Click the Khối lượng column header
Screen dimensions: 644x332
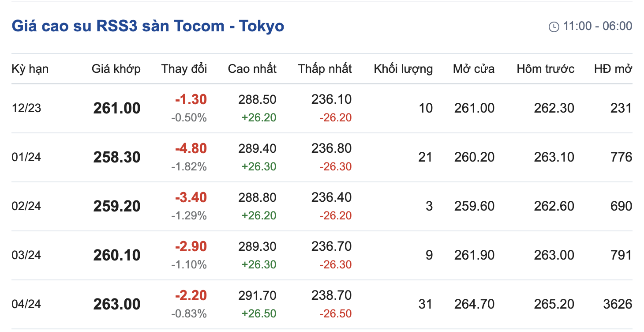(403, 69)
